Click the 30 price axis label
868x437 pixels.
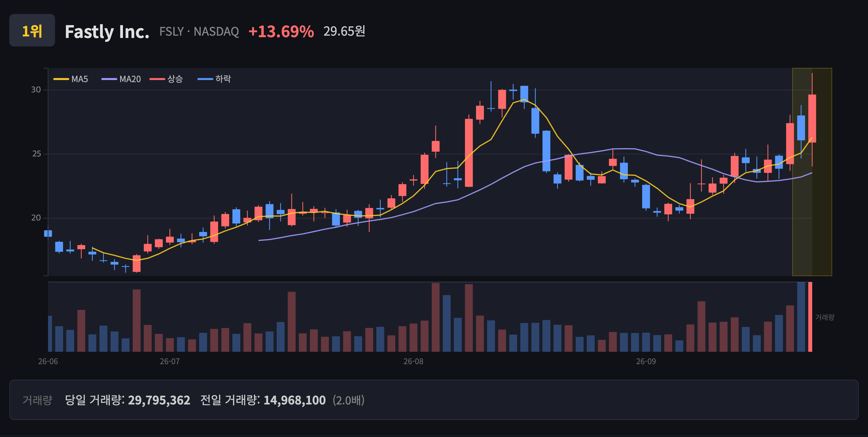[x=36, y=90]
